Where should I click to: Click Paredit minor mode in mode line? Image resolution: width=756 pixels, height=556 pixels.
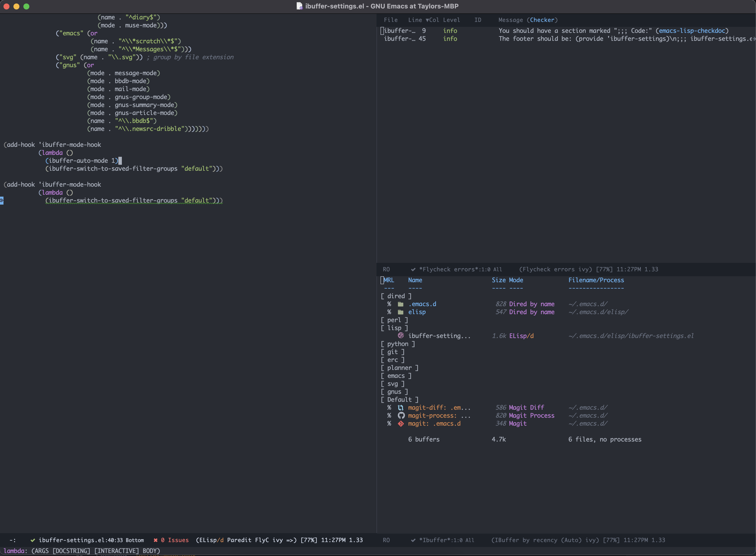tap(239, 540)
